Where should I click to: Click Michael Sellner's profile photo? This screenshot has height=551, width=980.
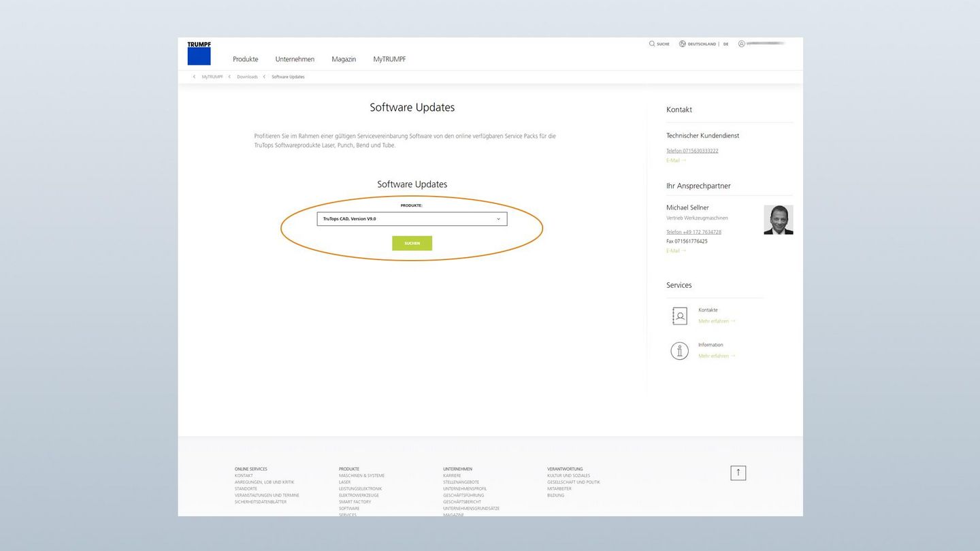[778, 219]
